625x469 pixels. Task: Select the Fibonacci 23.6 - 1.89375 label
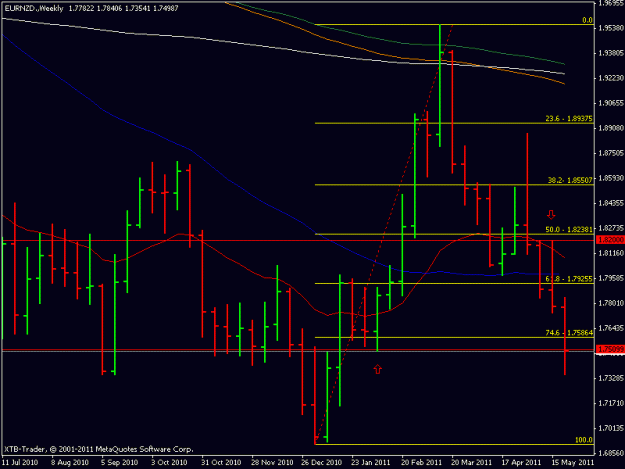point(569,118)
